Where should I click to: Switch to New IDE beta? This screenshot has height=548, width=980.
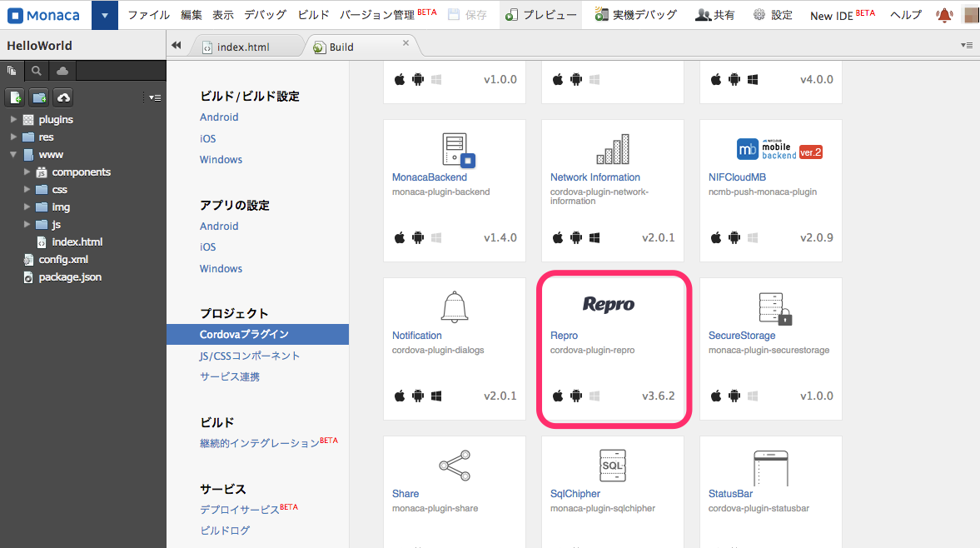[843, 15]
